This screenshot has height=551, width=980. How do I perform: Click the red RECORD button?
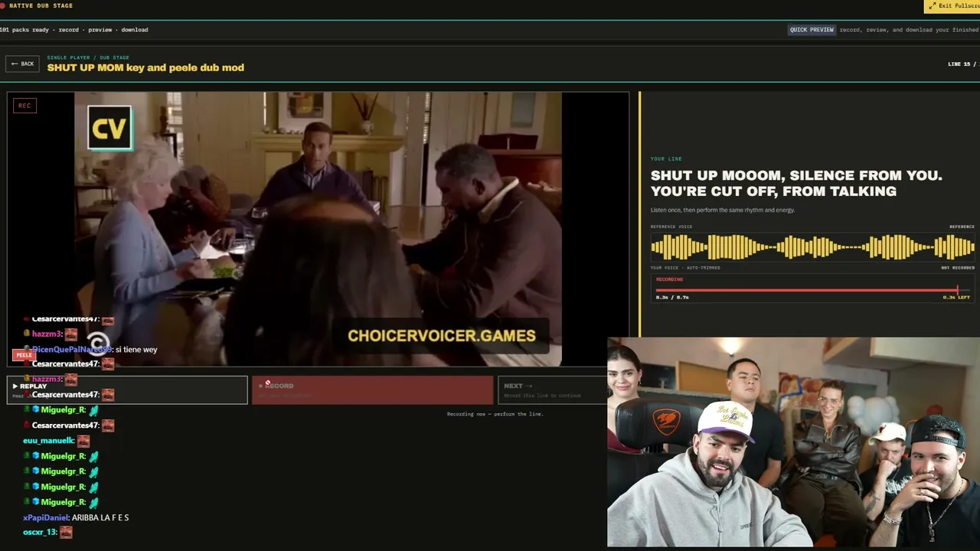click(x=373, y=390)
